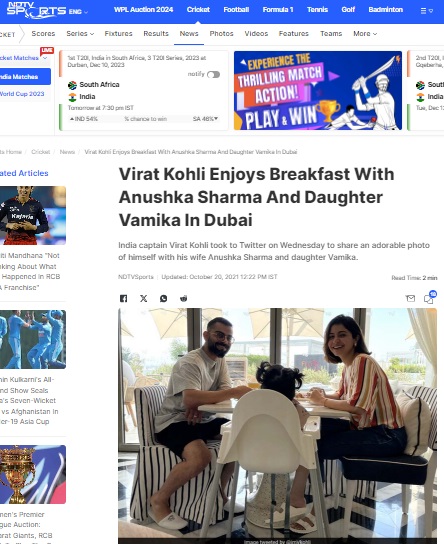Expand the Series dropdown menu
The width and height of the screenshot is (444, 544).
pyautogui.click(x=80, y=34)
